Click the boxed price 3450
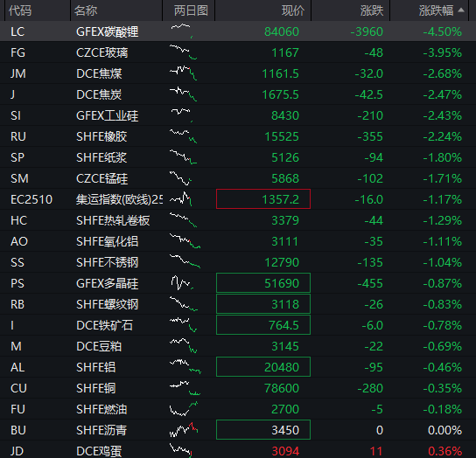This screenshot has height=458, width=476. click(263, 430)
